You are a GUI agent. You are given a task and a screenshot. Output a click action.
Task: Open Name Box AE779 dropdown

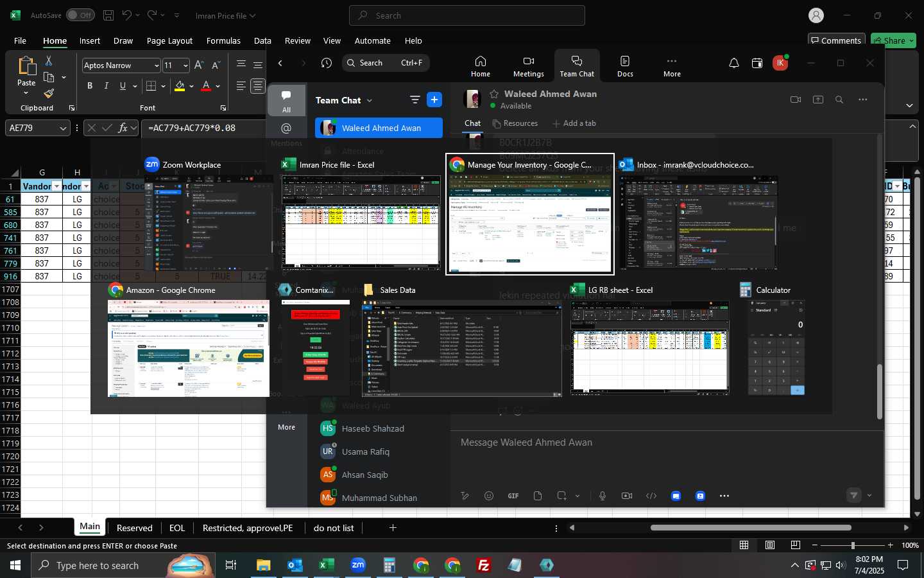coord(63,128)
